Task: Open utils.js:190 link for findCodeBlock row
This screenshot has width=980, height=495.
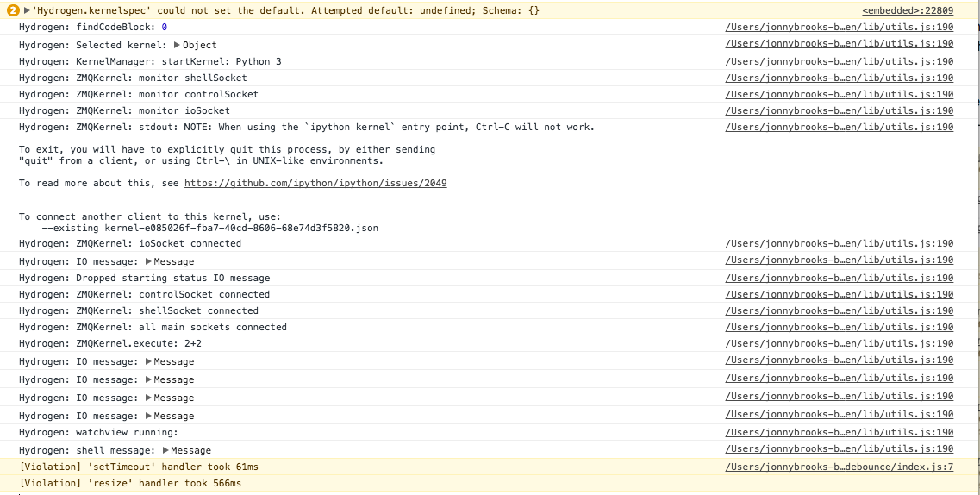Action: coord(840,27)
